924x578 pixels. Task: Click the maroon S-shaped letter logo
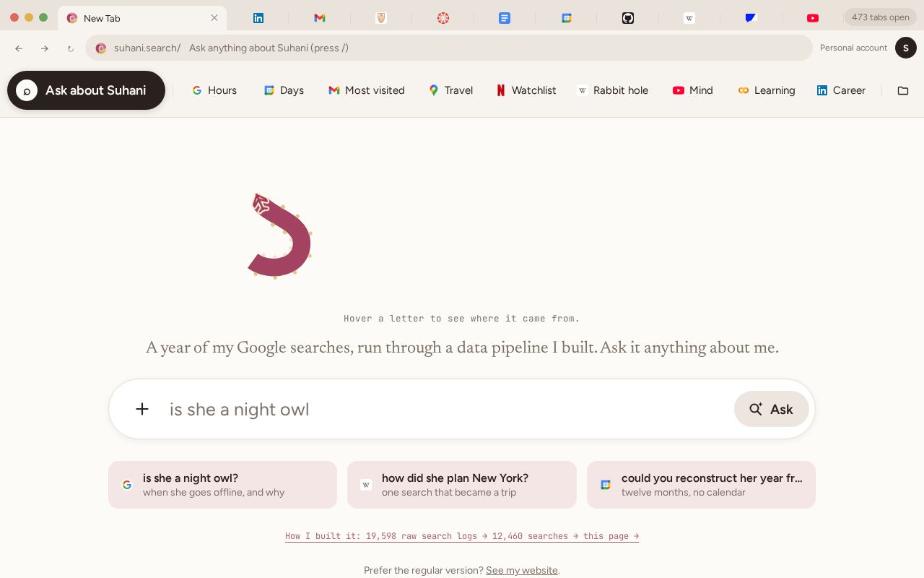click(x=280, y=236)
